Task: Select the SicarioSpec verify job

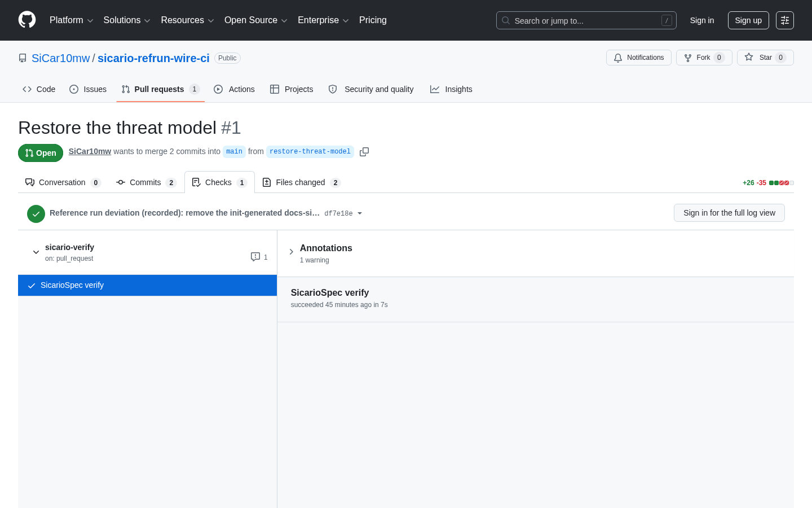Action: click(147, 285)
